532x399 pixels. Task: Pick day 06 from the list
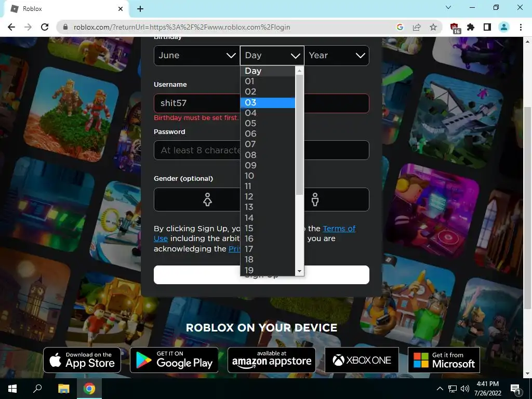pyautogui.click(x=268, y=134)
